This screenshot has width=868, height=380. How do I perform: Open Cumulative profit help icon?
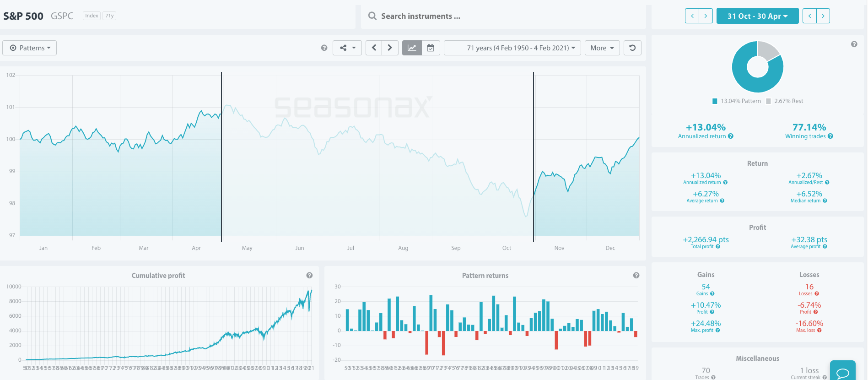tap(309, 276)
